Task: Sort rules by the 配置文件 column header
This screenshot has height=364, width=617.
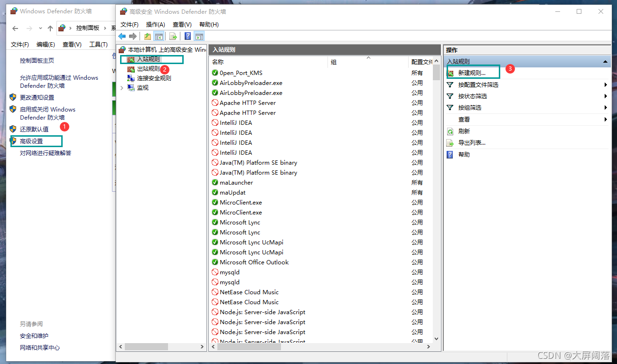Action: pyautogui.click(x=421, y=62)
